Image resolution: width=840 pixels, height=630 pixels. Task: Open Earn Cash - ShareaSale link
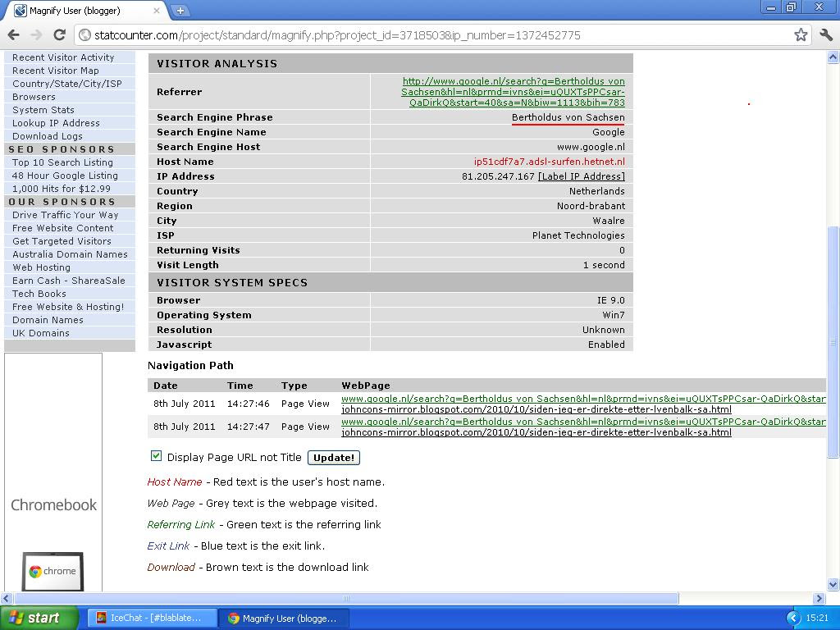click(69, 281)
